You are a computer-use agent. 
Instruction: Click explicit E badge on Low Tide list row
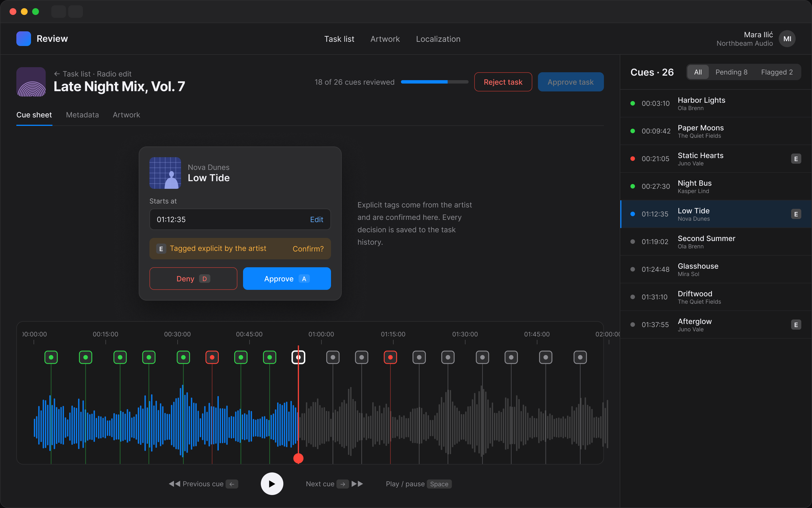tap(796, 214)
